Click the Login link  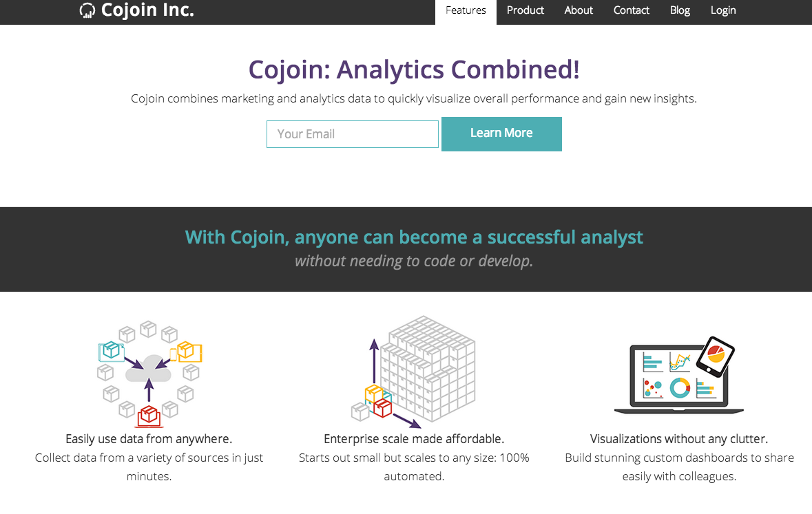723,10
